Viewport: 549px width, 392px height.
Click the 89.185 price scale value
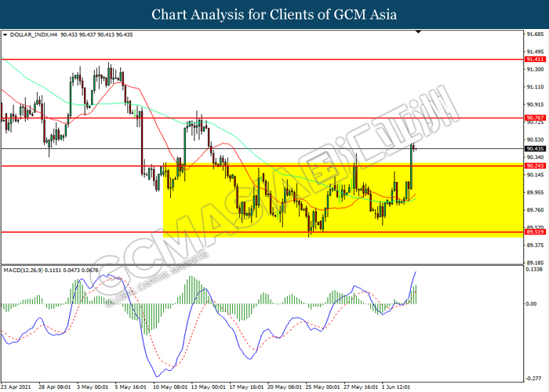point(535,263)
